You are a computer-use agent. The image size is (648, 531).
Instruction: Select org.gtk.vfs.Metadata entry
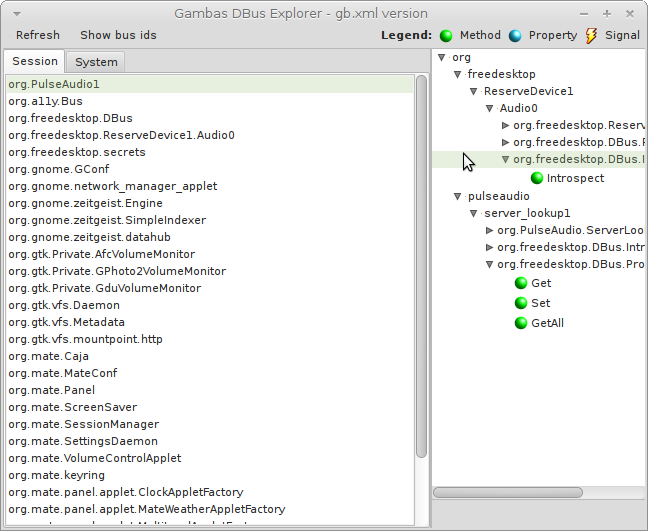coord(210,322)
